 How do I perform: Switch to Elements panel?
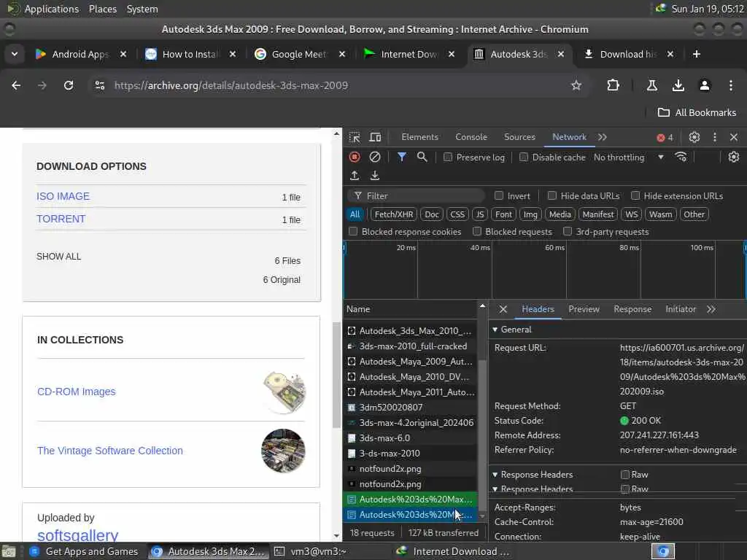tap(419, 137)
